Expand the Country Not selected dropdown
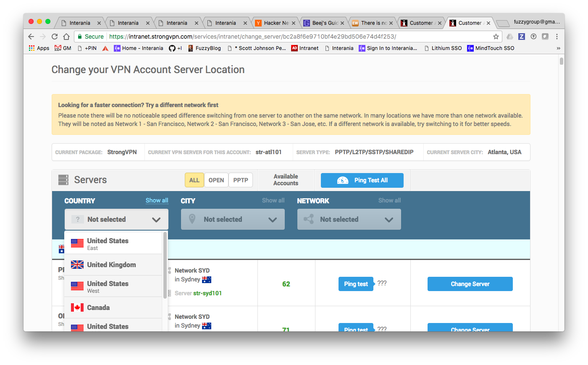 coord(116,219)
